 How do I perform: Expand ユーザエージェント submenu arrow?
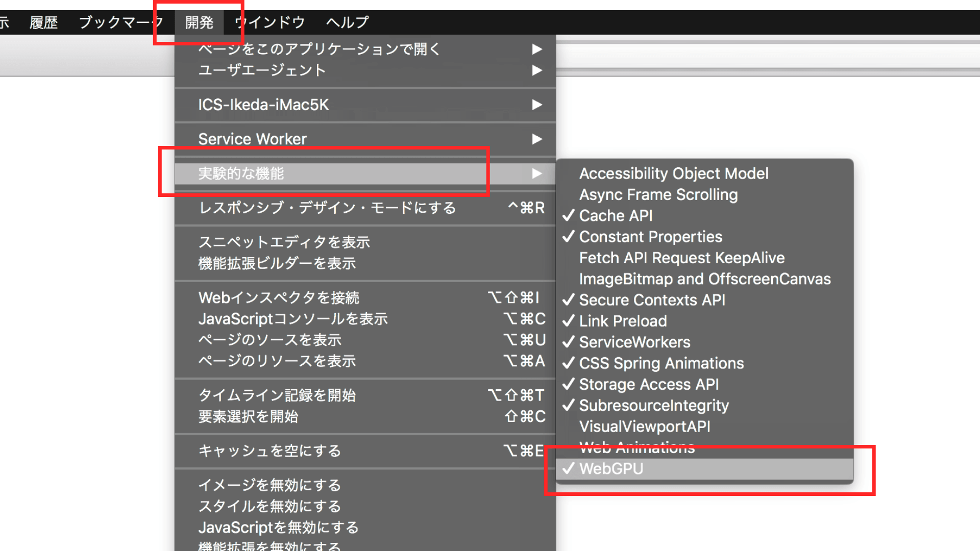[536, 70]
